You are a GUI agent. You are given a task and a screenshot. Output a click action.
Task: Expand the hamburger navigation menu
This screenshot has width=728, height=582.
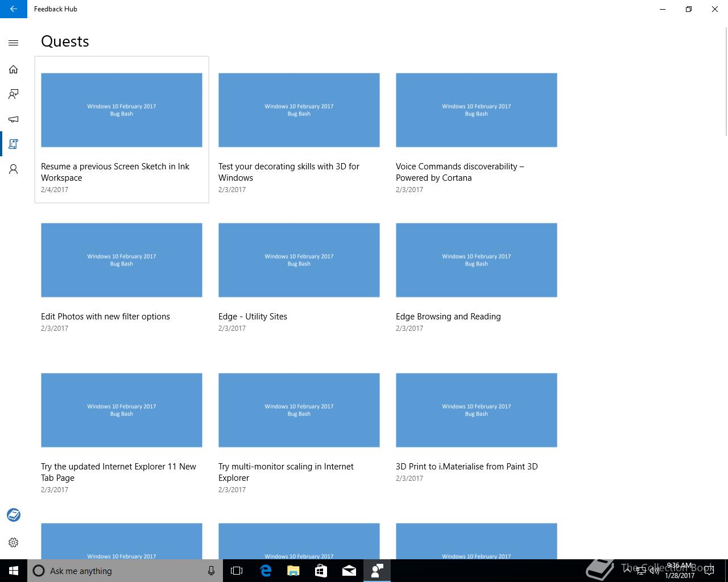14,43
